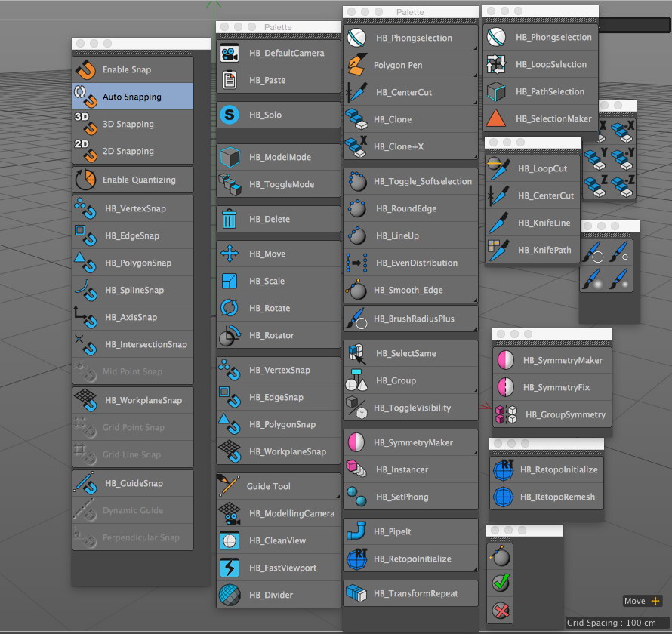Image resolution: width=672 pixels, height=634 pixels.
Task: Choose the highlighted Auto Snapping entry
Action: tap(132, 96)
